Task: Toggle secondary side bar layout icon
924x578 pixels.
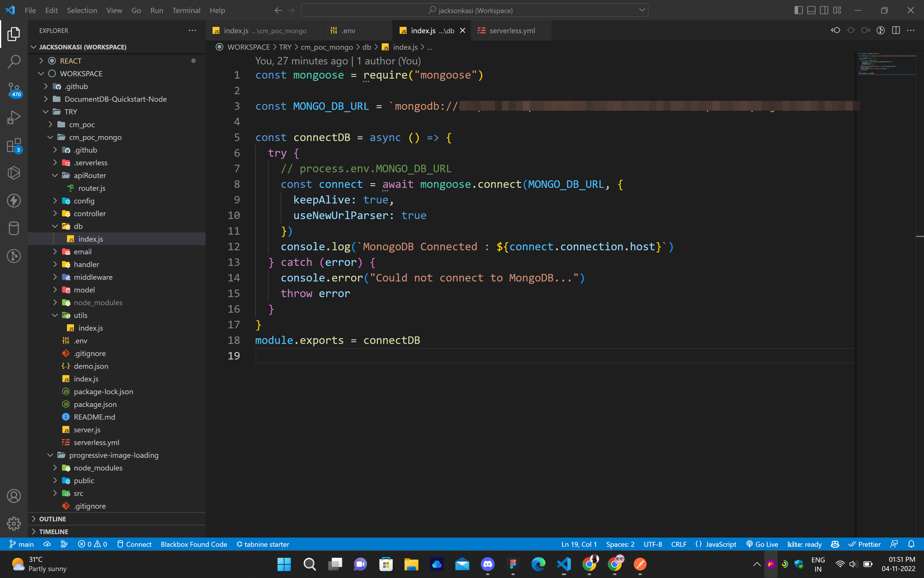Action: [824, 10]
